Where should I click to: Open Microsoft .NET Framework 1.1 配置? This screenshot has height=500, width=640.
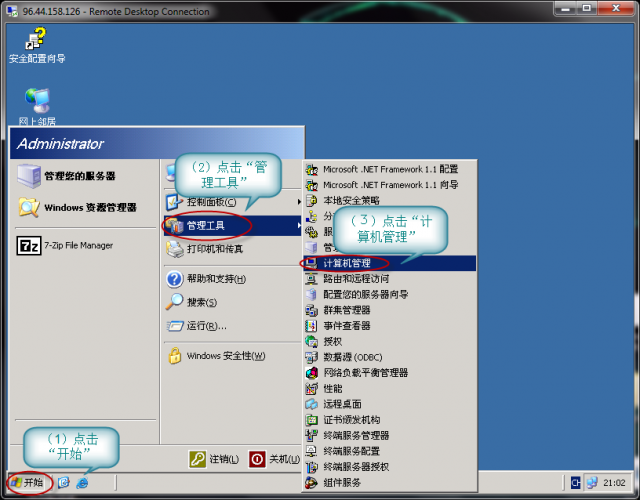(x=390, y=169)
